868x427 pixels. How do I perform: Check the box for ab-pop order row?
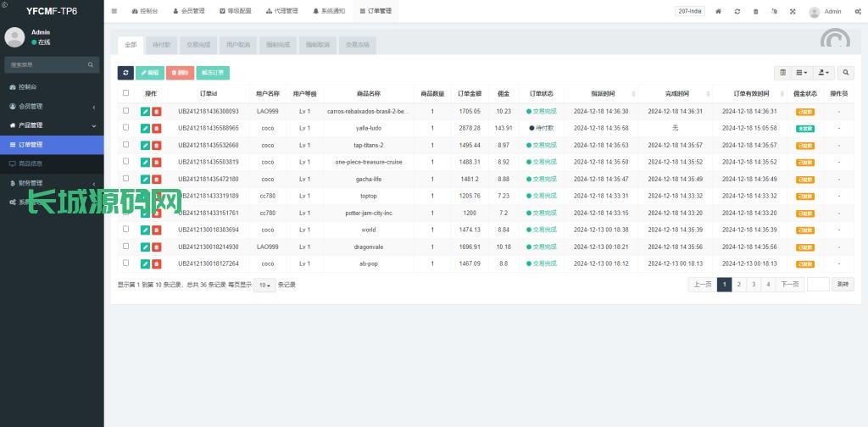point(126,263)
